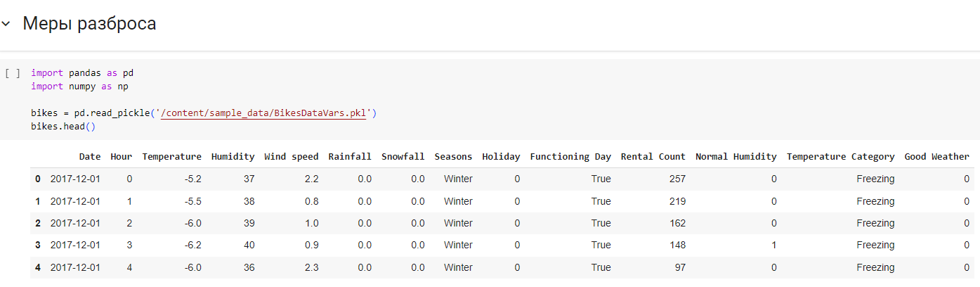Click the import numpy as np line
Image resolution: width=980 pixels, height=287 pixels.
(x=79, y=87)
